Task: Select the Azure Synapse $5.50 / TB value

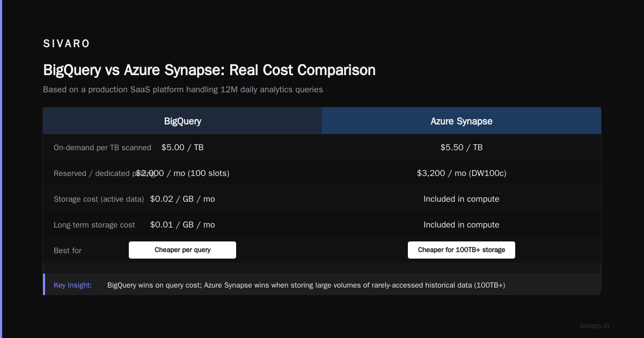Action: coord(462,148)
